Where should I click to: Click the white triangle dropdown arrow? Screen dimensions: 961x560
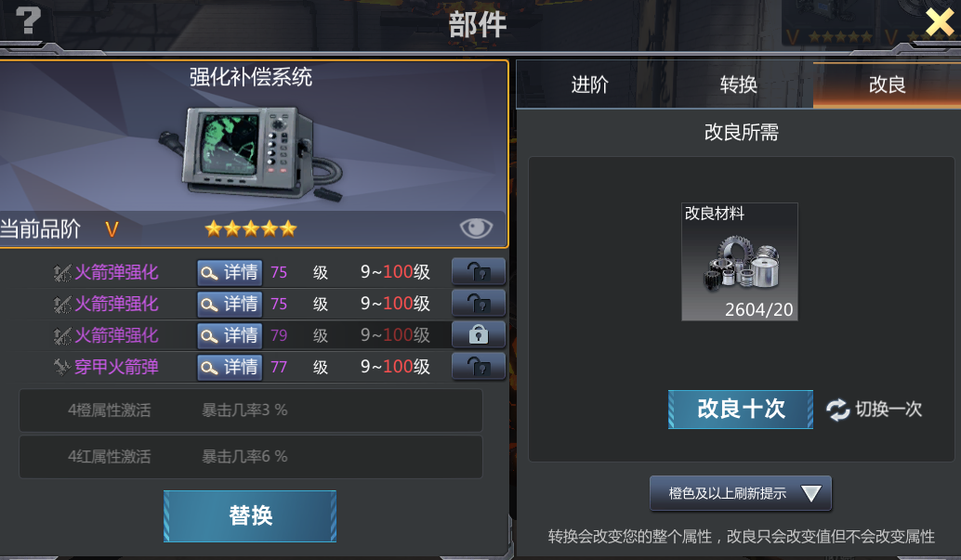(810, 493)
